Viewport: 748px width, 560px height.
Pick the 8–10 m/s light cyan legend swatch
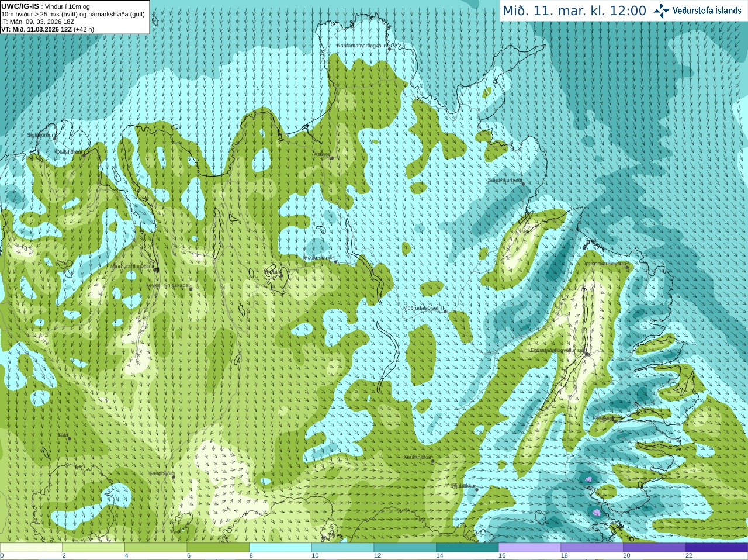280,548
